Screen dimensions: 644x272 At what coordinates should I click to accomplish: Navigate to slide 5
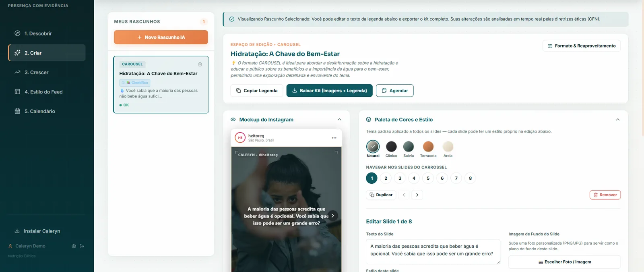428,178
